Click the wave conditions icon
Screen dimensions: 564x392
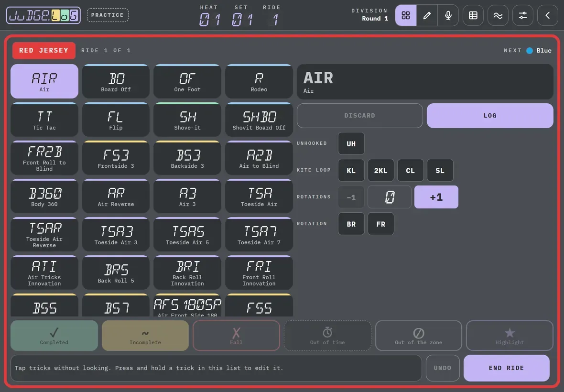pyautogui.click(x=498, y=15)
